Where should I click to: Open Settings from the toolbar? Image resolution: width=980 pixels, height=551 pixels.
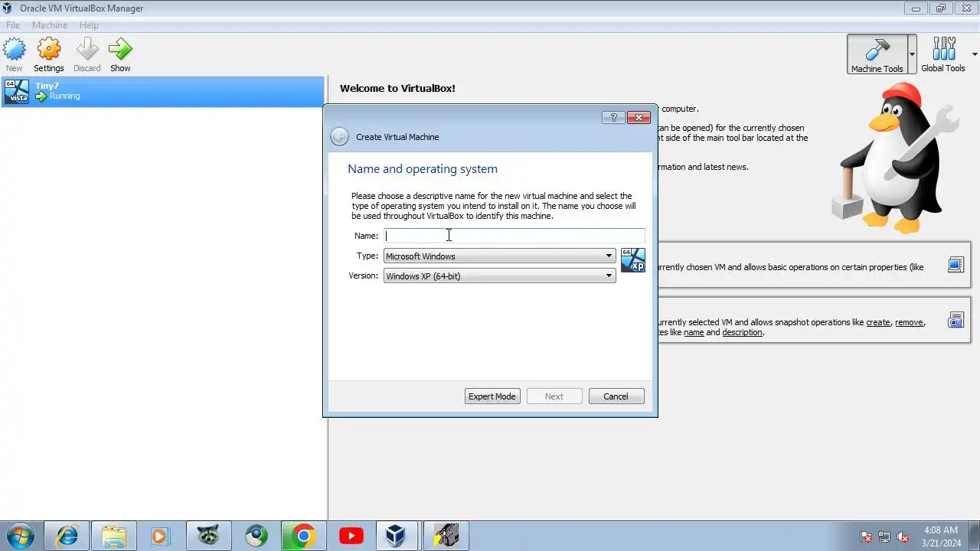click(x=49, y=55)
